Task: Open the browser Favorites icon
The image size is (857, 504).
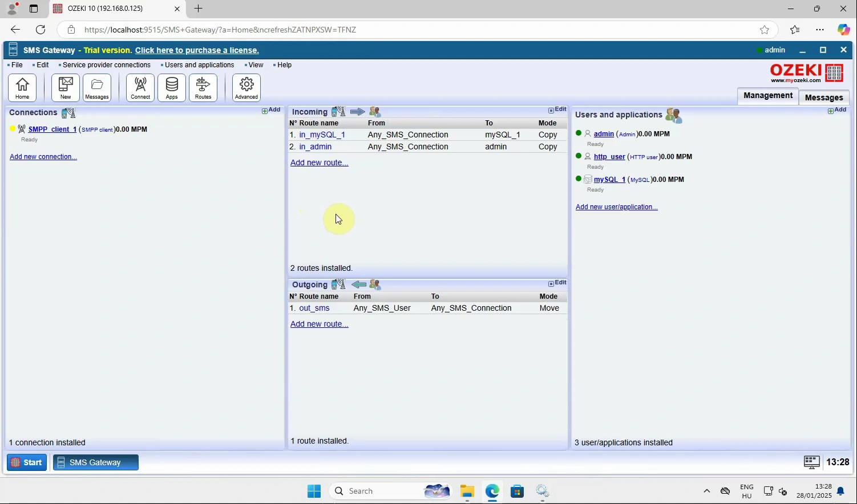Action: click(x=795, y=30)
